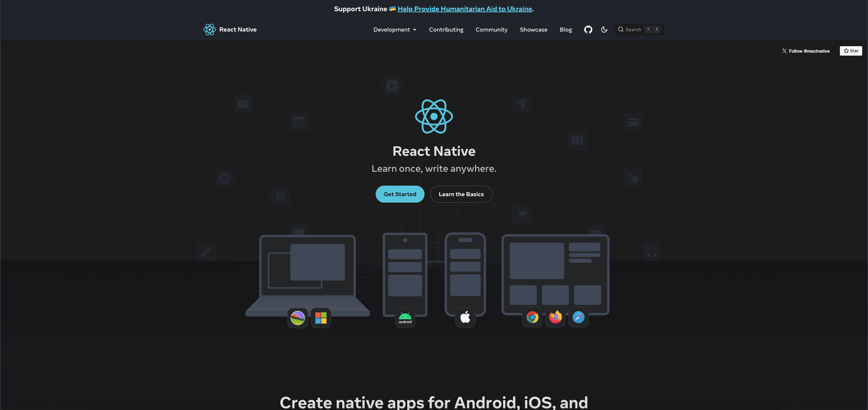
Task: Click the Apple logo icon
Action: [465, 317]
